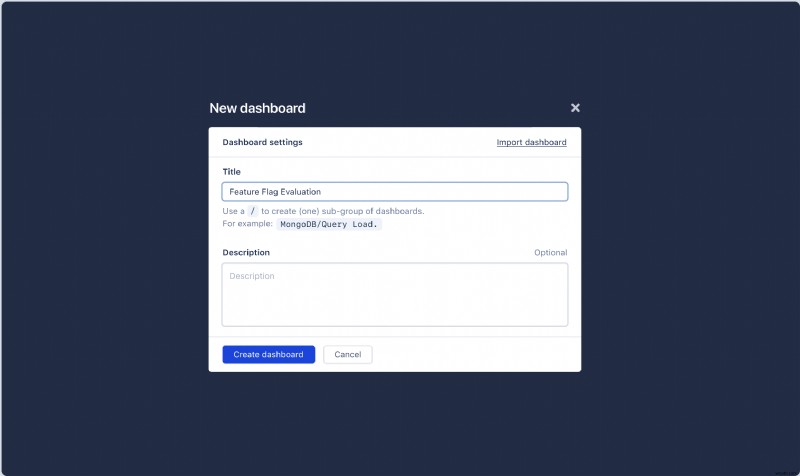
Task: Click the 'Dashboard settings' heading
Action: coord(262,142)
